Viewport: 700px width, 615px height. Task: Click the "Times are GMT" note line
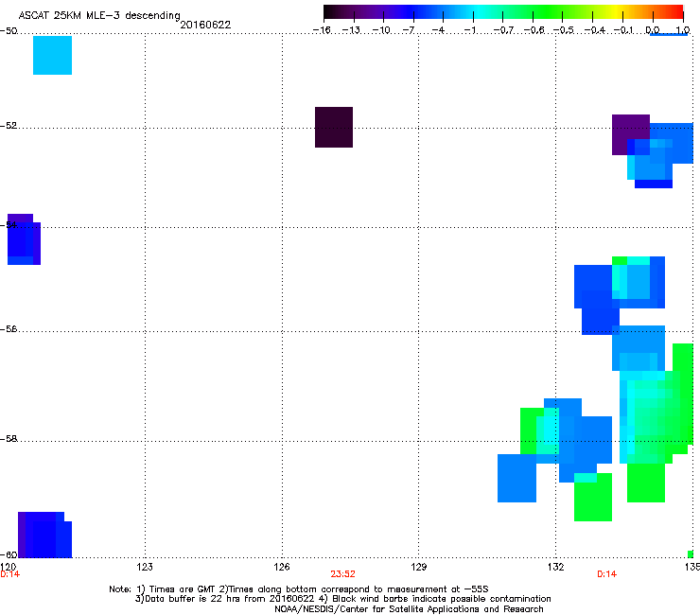299,589
